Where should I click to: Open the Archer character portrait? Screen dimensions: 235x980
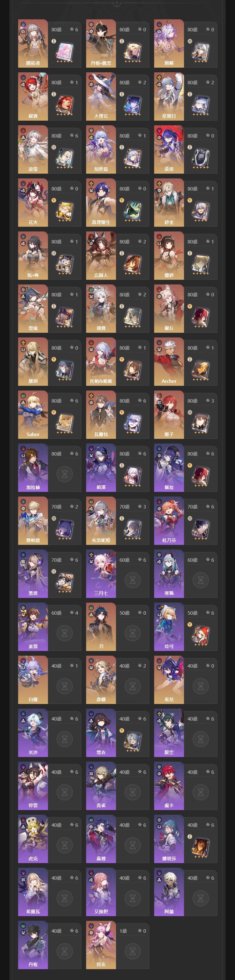click(x=169, y=362)
